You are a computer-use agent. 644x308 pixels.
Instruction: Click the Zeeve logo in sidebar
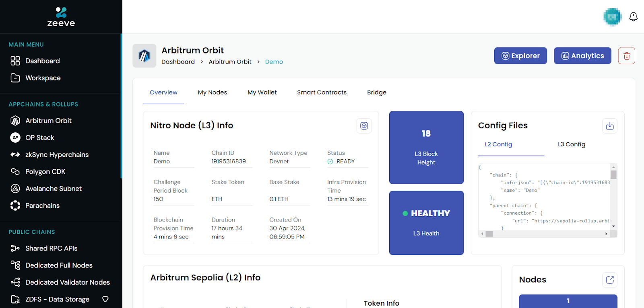tap(61, 17)
